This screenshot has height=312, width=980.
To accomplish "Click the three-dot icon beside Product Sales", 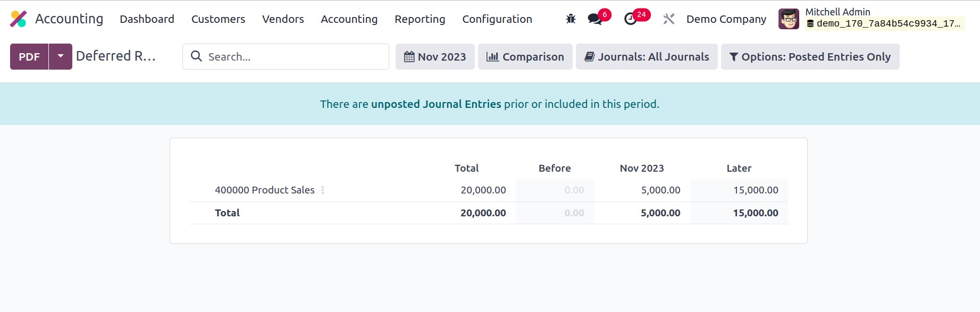I will [323, 190].
